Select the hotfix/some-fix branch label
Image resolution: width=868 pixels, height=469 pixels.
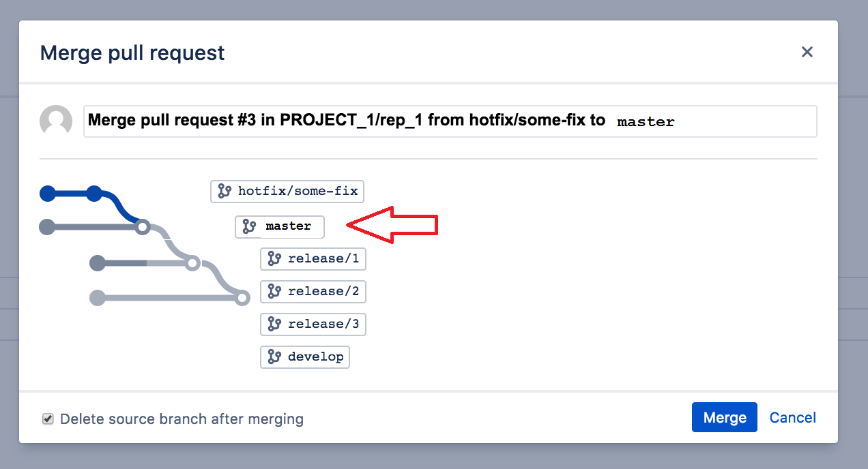pos(287,192)
